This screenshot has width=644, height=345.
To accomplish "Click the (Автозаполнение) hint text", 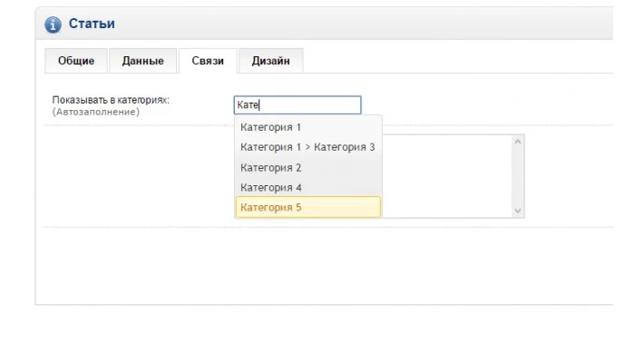I will [96, 112].
